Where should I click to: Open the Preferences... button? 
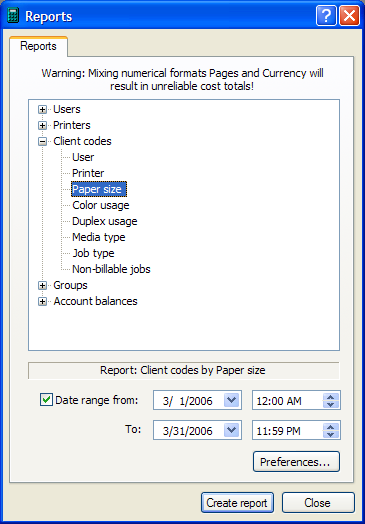296,462
